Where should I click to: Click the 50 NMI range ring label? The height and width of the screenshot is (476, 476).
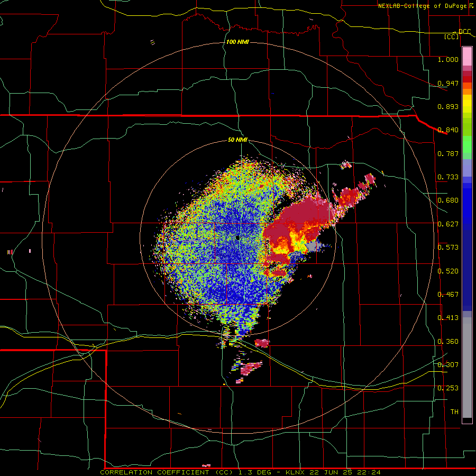[x=237, y=140]
